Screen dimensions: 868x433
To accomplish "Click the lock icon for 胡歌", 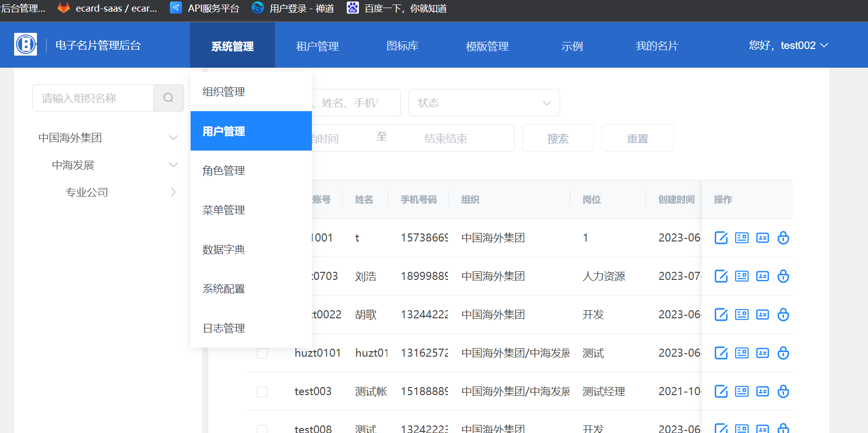I will (x=783, y=315).
